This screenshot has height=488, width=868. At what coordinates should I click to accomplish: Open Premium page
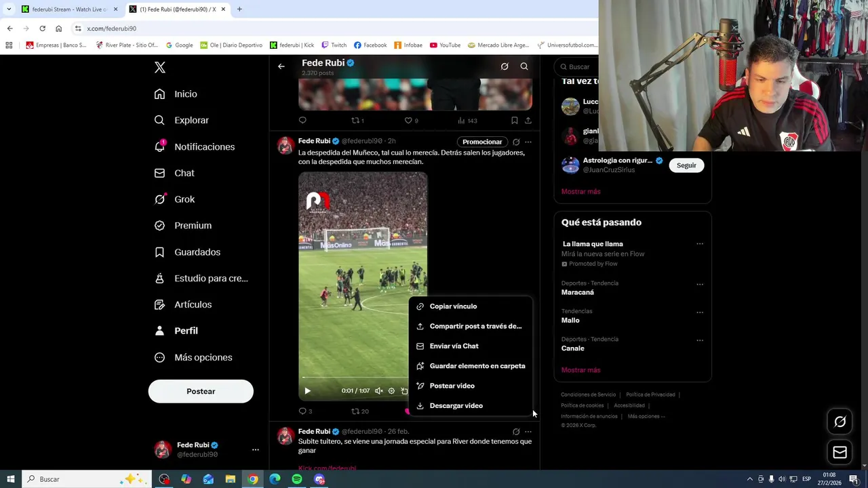(x=183, y=226)
